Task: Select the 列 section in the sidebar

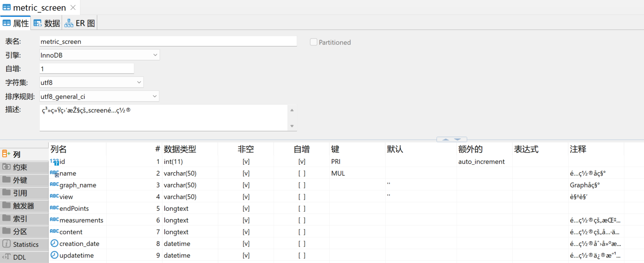Action: [x=24, y=154]
